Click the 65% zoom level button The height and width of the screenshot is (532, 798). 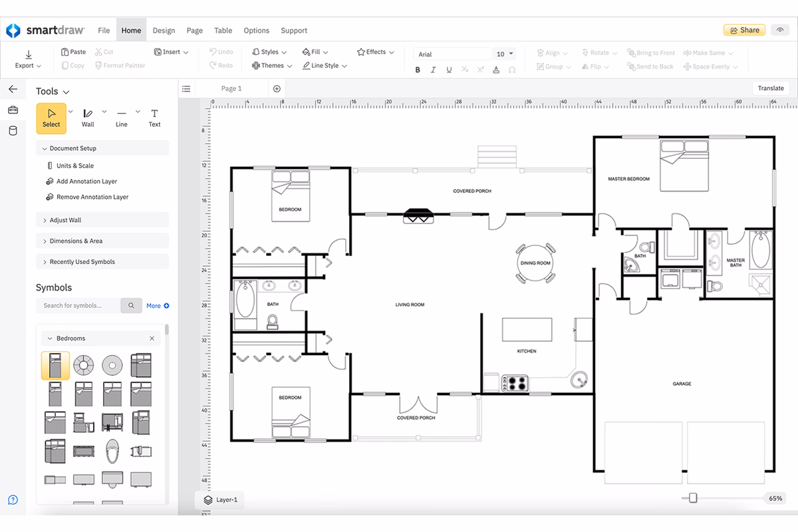coord(775,498)
